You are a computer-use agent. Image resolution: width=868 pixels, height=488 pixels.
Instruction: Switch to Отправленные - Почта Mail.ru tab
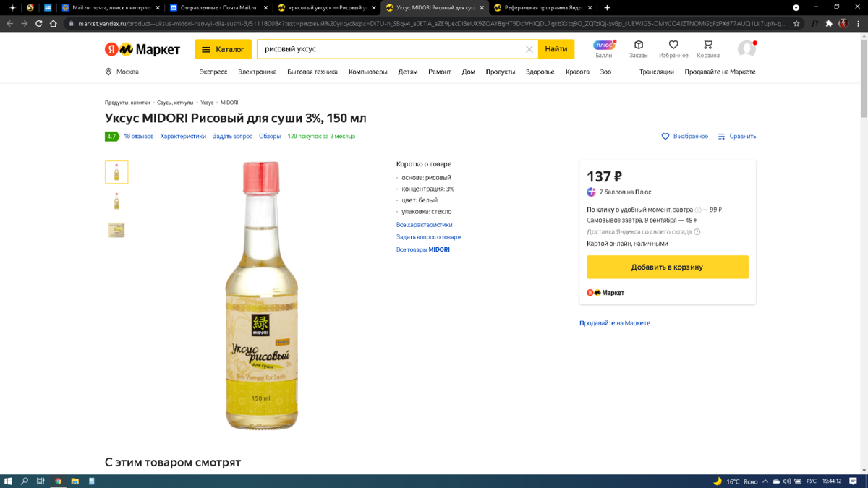tap(218, 7)
